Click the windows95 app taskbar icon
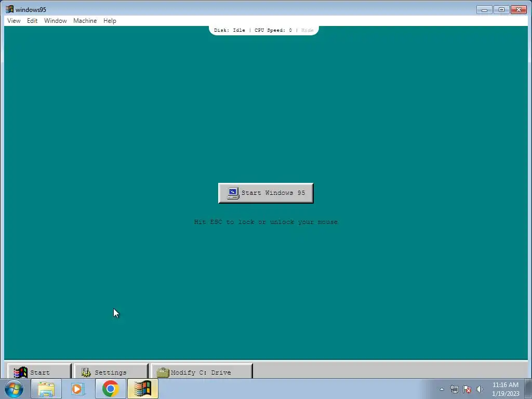 pos(143,389)
